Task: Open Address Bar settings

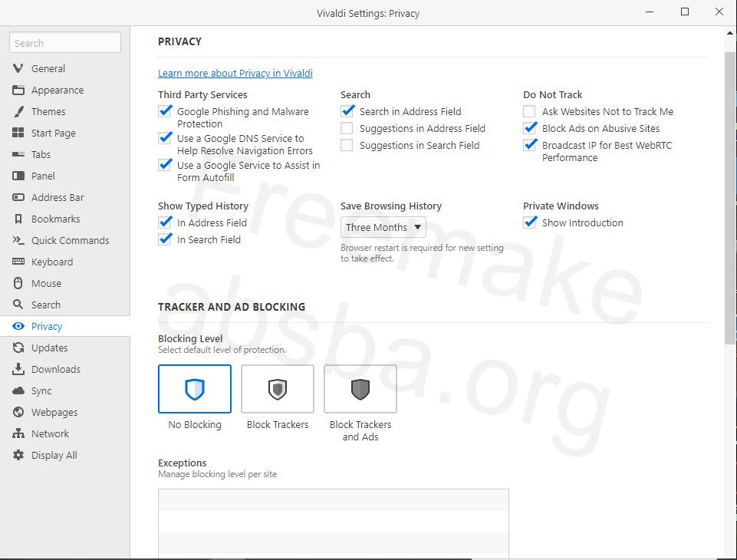Action: pyautogui.click(x=58, y=197)
